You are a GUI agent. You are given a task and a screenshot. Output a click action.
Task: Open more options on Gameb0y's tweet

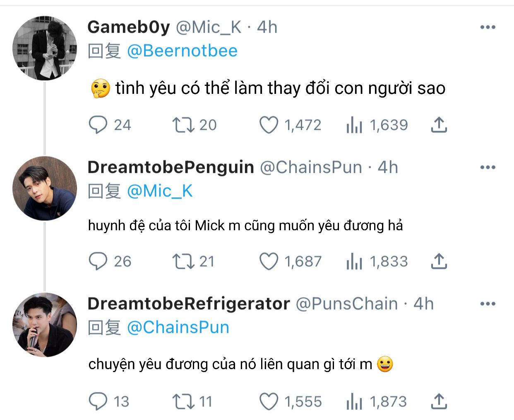coord(488,27)
